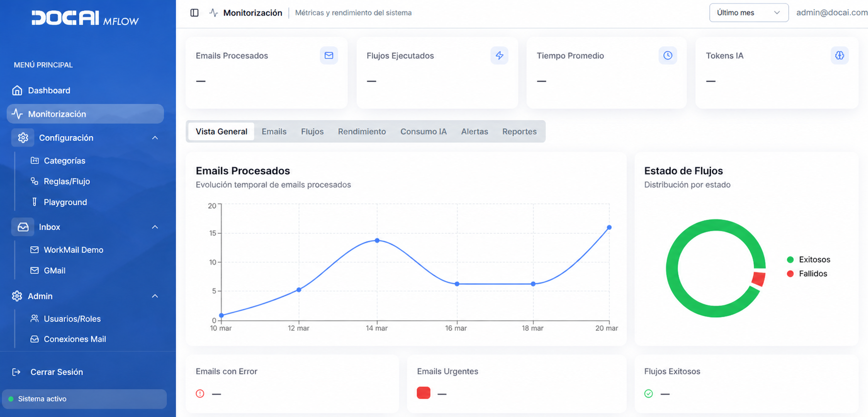Click the 18 mar data point on chart
868x417 pixels.
tap(533, 284)
